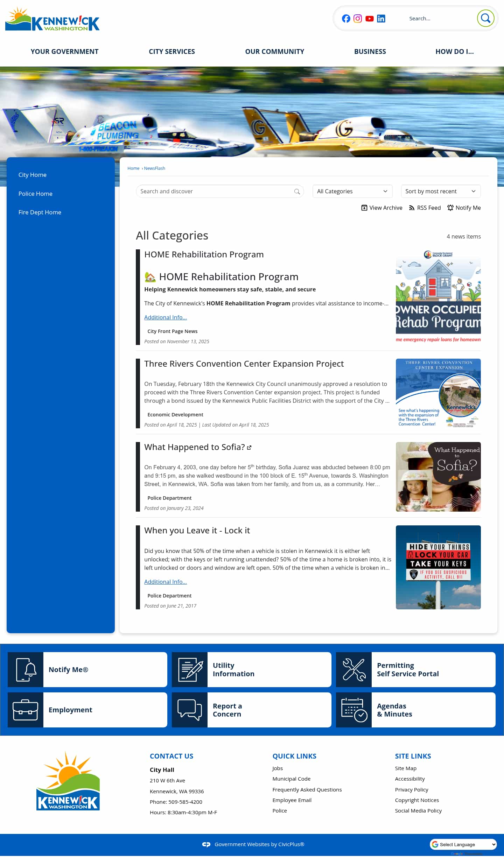The height and width of the screenshot is (857, 504).
Task: Open the LinkedIn social icon
Action: coord(381,19)
